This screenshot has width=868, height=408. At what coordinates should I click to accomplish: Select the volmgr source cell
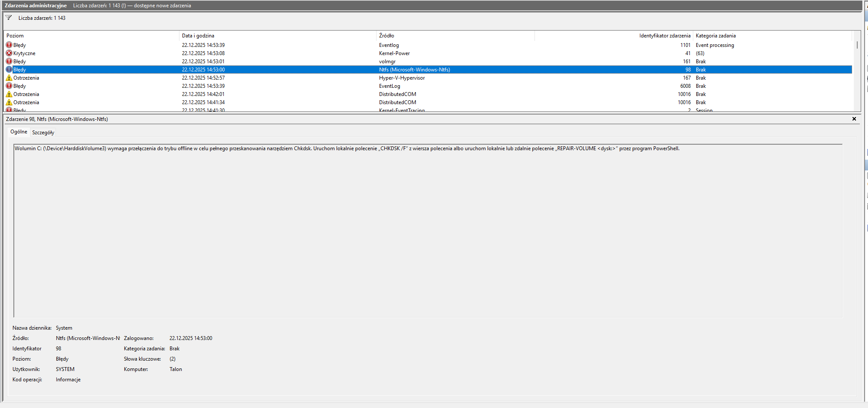387,62
